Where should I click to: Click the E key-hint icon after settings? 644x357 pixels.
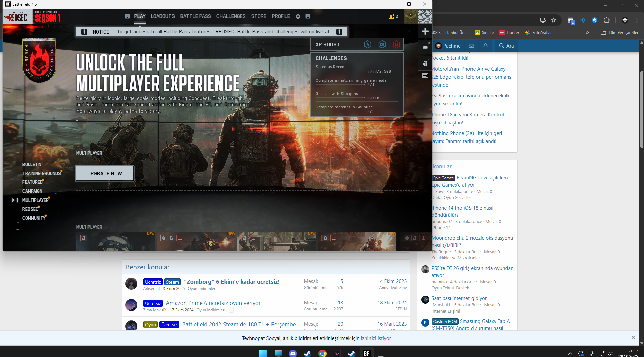(x=308, y=16)
